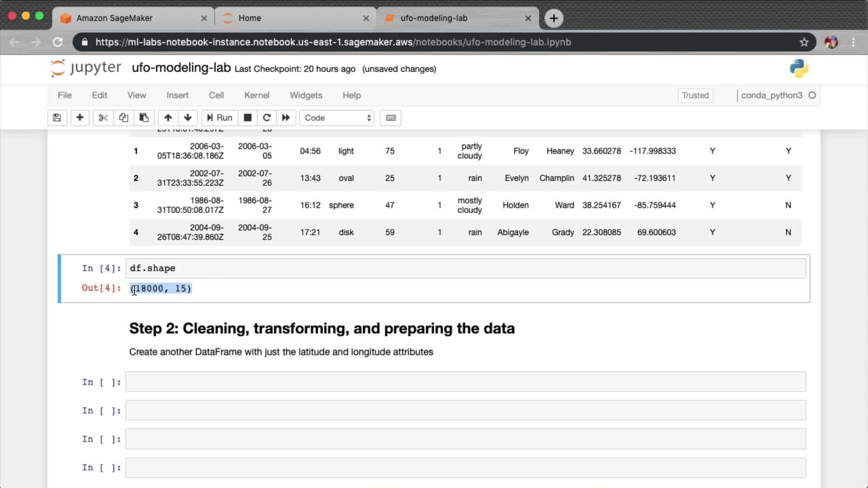This screenshot has height=488, width=868.
Task: Open the Kernel menu
Action: 256,95
